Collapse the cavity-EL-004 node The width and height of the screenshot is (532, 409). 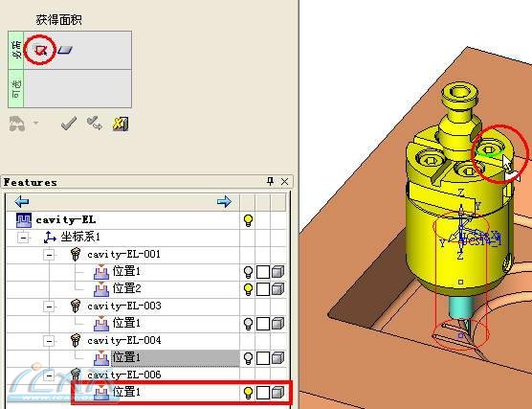point(49,341)
